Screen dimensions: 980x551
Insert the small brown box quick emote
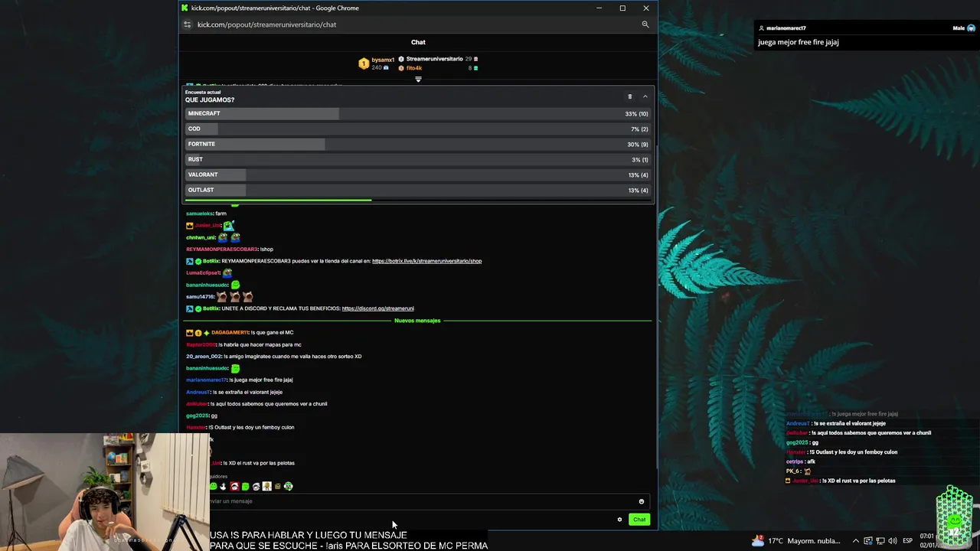click(x=277, y=486)
